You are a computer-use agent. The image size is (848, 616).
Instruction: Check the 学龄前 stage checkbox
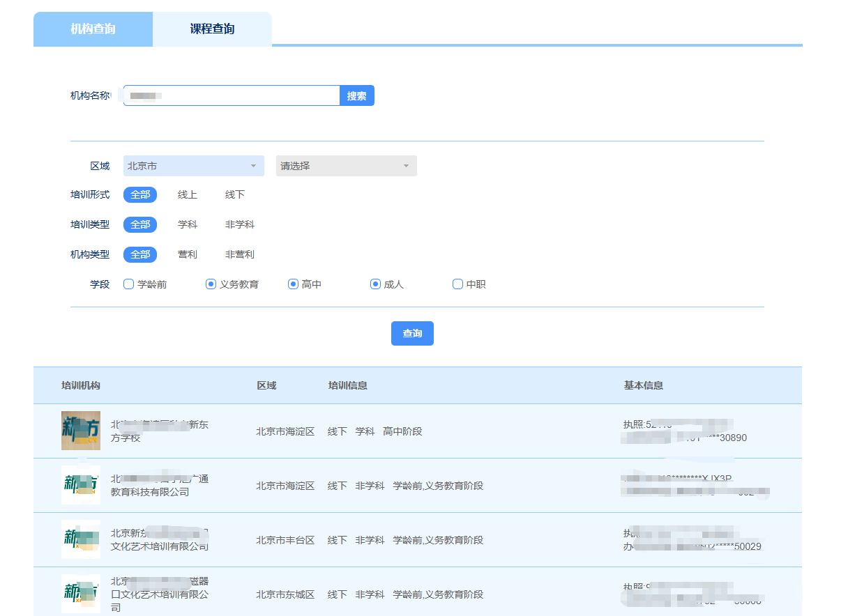coord(128,284)
